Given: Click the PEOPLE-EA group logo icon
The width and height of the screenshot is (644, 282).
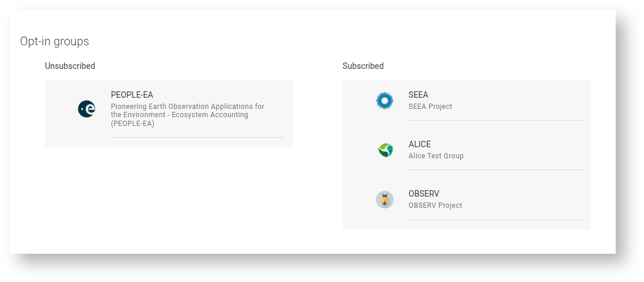Looking at the screenshot, I should pyautogui.click(x=87, y=109).
